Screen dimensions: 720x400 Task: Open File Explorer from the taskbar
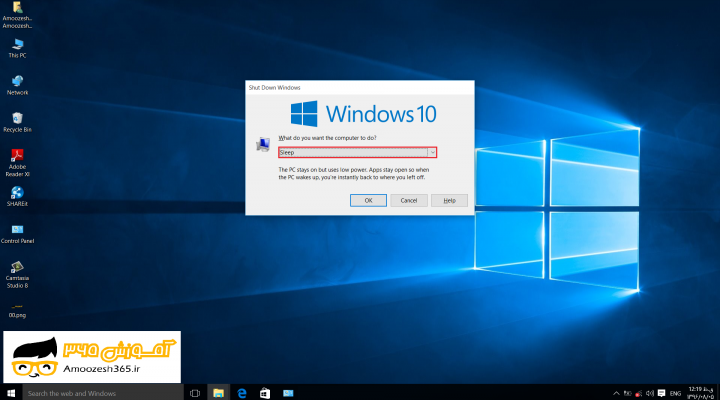(x=219, y=393)
